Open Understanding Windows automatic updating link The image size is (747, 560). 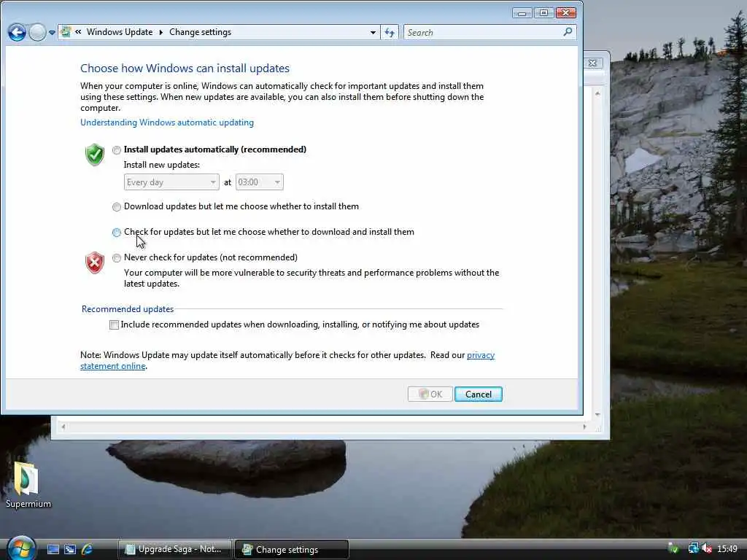pyautogui.click(x=167, y=122)
